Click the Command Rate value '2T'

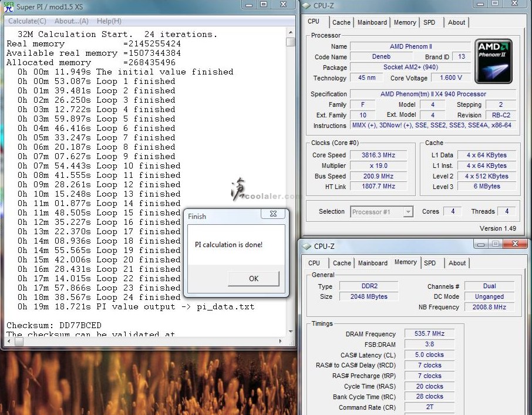click(429, 407)
